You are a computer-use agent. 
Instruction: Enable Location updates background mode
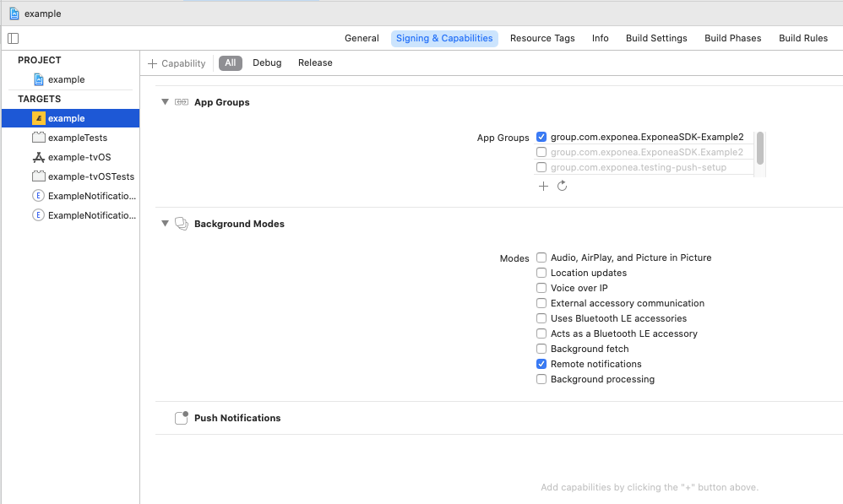(541, 273)
